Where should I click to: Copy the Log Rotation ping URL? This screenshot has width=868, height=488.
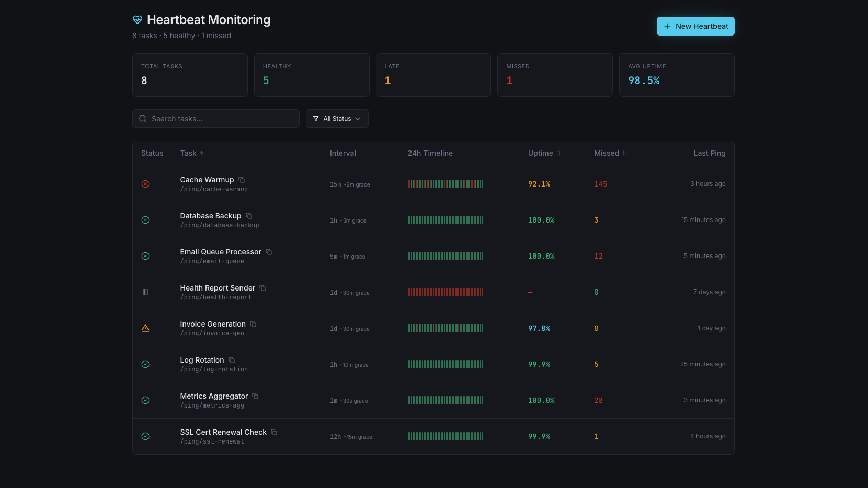[x=232, y=360]
